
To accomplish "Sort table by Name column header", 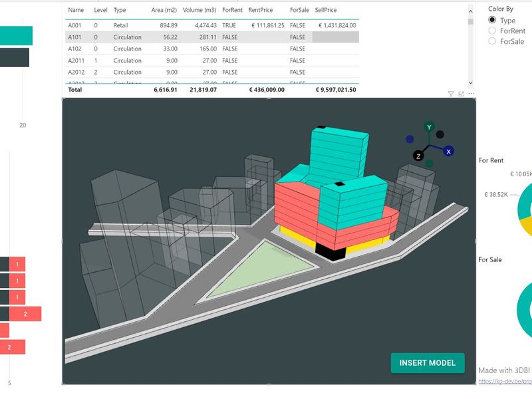I will [76, 10].
